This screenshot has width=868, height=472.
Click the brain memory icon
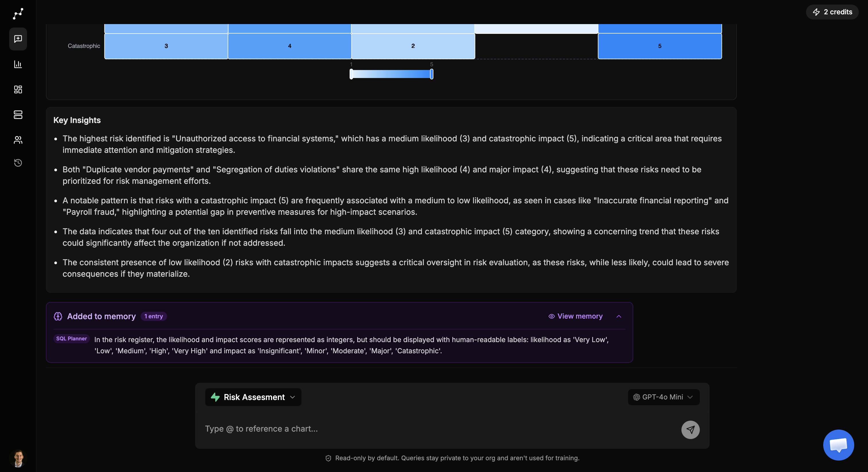click(x=58, y=316)
